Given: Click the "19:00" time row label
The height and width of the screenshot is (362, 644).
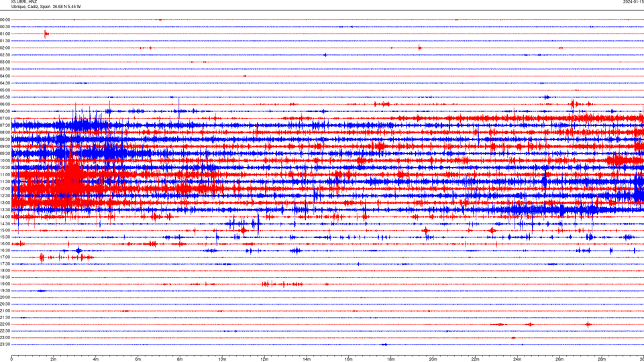Looking at the screenshot, I should 5,284.
